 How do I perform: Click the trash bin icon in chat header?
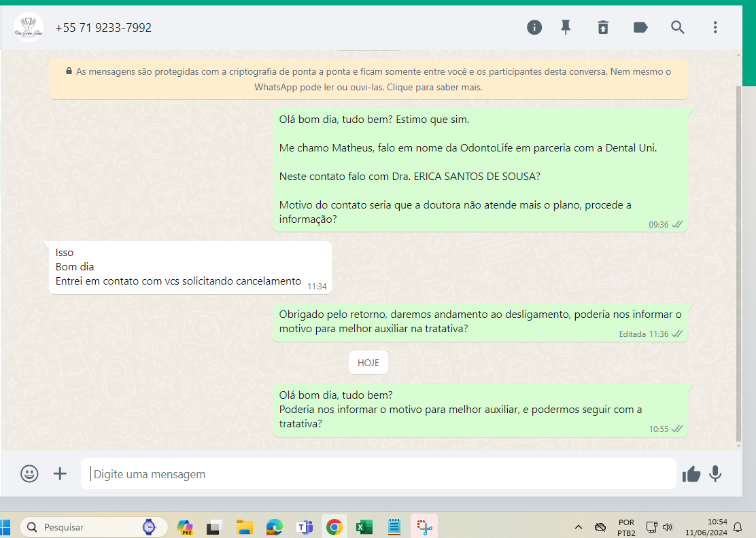[x=603, y=27]
